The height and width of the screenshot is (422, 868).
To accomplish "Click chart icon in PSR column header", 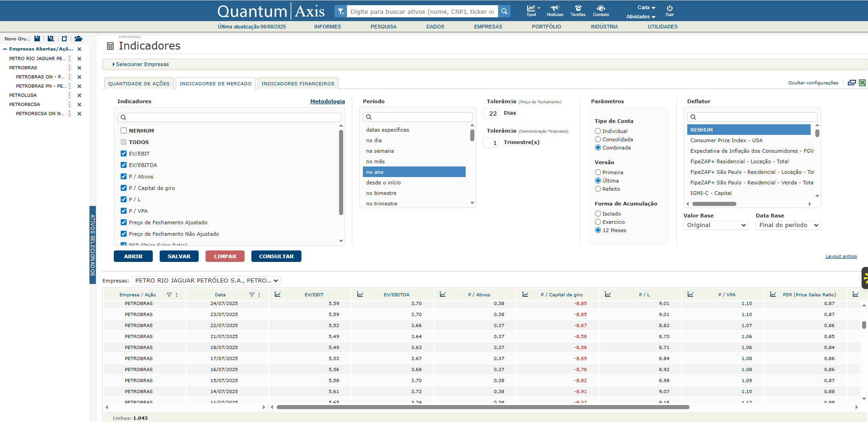I will [773, 294].
